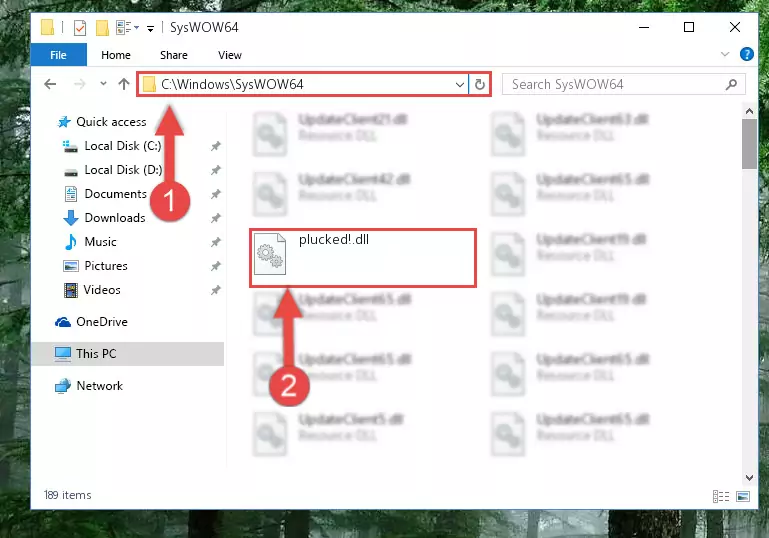Click the C:\Windows\SysWOW64 address bar
This screenshot has height=538, width=769.
[303, 84]
